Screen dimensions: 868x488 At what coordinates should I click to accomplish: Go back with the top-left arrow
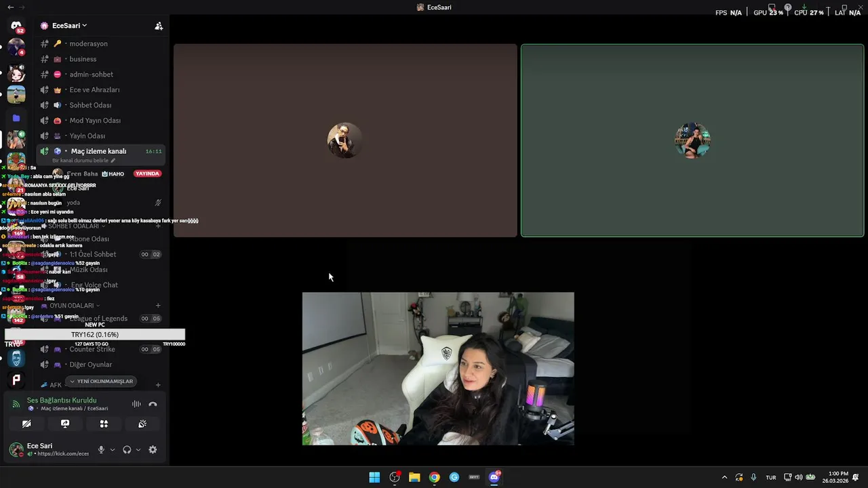click(x=10, y=7)
